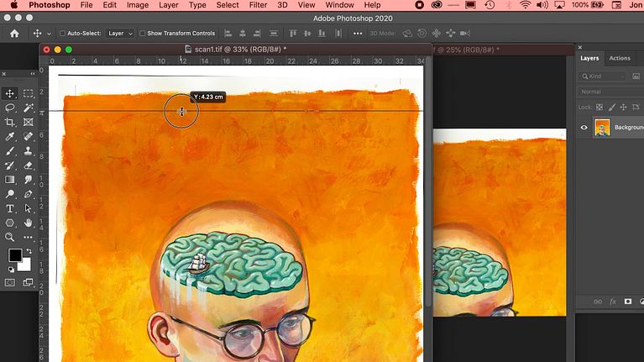This screenshot has width=644, height=362.
Task: Click the Add layer mask button
Action: [x=627, y=301]
